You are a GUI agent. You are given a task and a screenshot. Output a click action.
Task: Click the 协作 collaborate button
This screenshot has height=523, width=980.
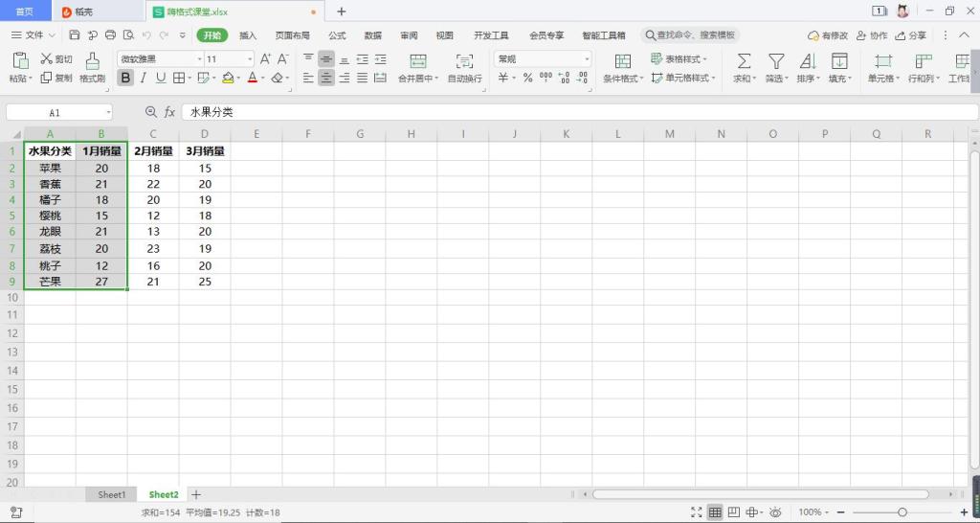873,35
